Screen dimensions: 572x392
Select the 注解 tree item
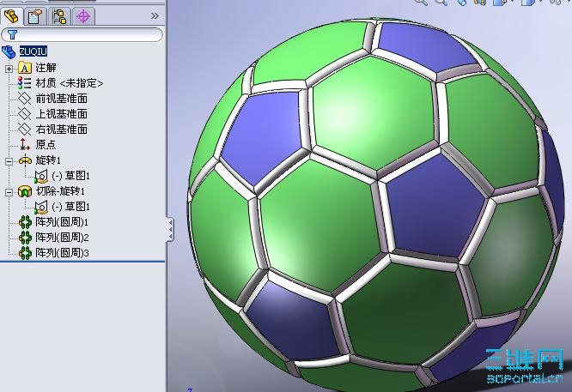(46, 68)
